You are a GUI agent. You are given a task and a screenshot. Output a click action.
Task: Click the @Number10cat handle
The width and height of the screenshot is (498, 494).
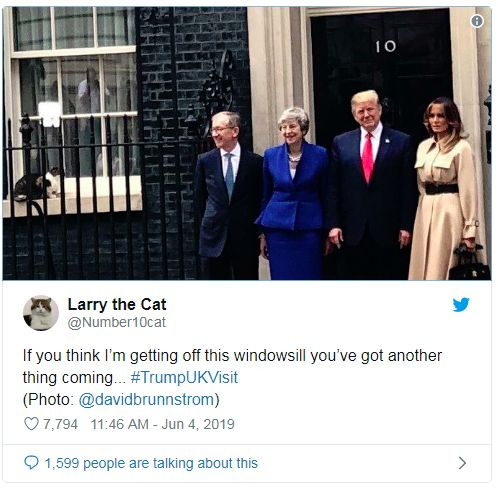[116, 322]
